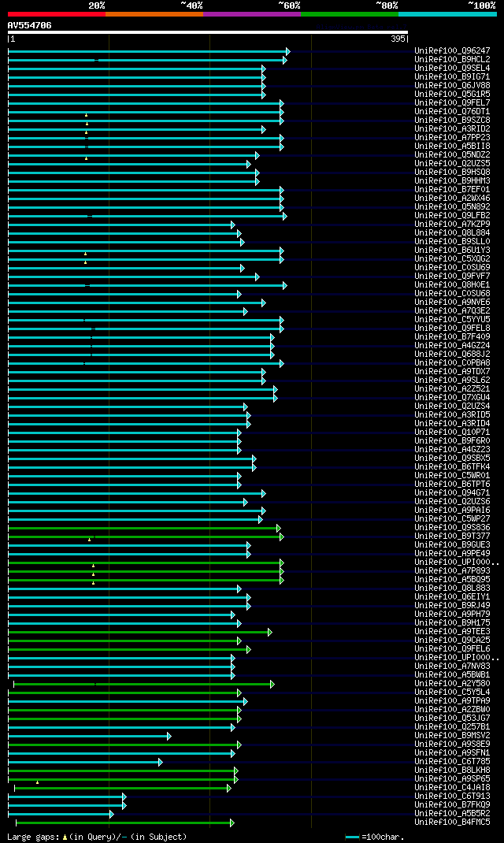Select the UniRef100_Q5NDZ2 label

(x=452, y=155)
